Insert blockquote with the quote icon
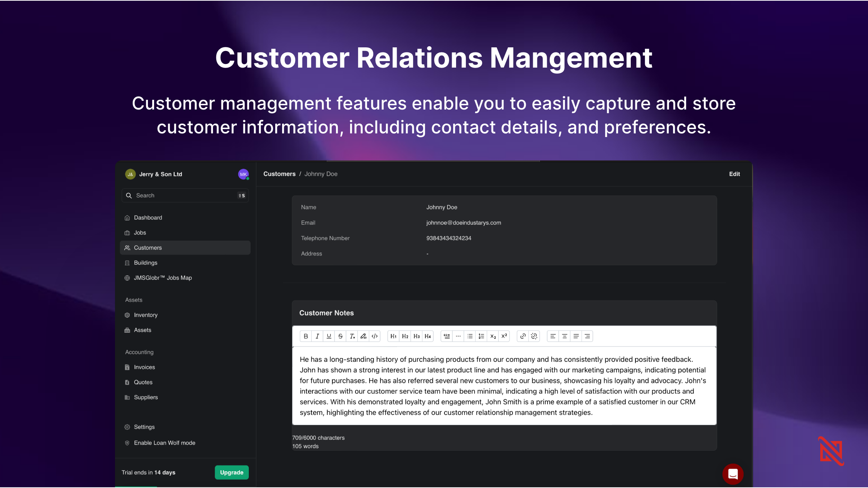868x488 pixels. pyautogui.click(x=447, y=336)
